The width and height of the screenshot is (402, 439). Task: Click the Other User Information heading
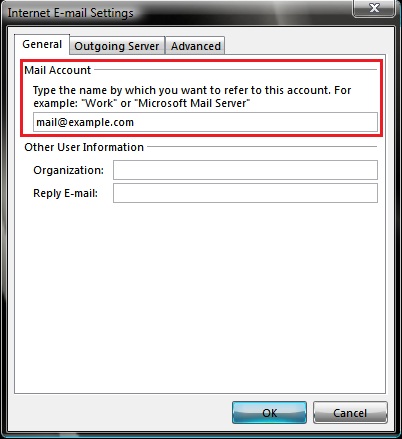[84, 147]
